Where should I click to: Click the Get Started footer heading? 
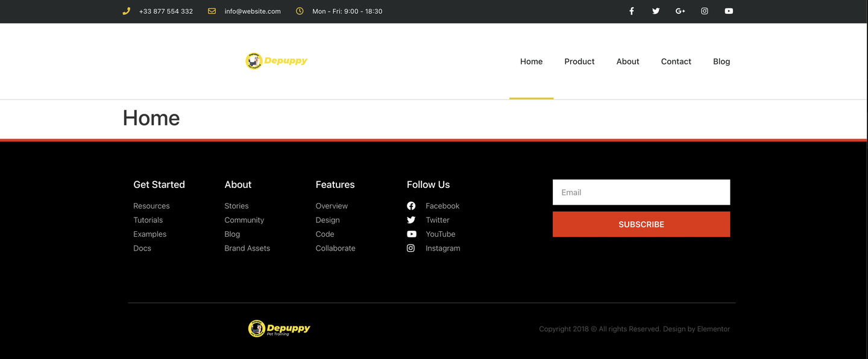coord(159,184)
